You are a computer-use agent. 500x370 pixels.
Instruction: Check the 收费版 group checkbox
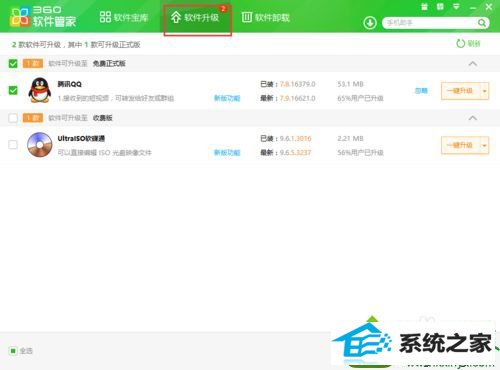point(13,118)
